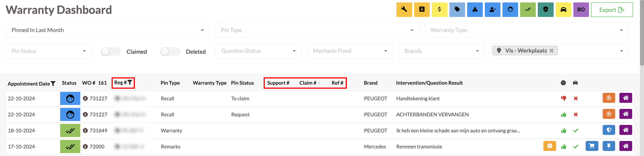Toggle the Claimed switch

(x=111, y=51)
